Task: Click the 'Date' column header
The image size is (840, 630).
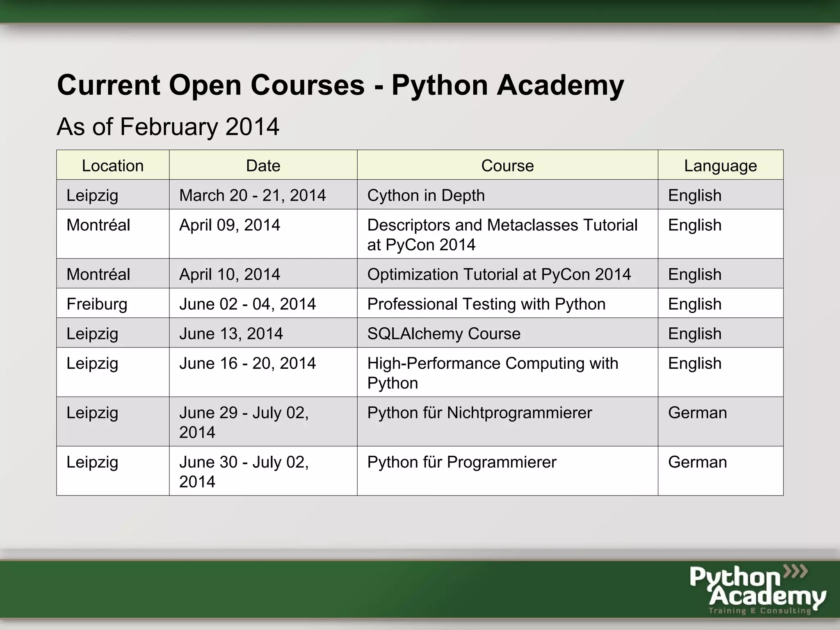Action: (263, 165)
